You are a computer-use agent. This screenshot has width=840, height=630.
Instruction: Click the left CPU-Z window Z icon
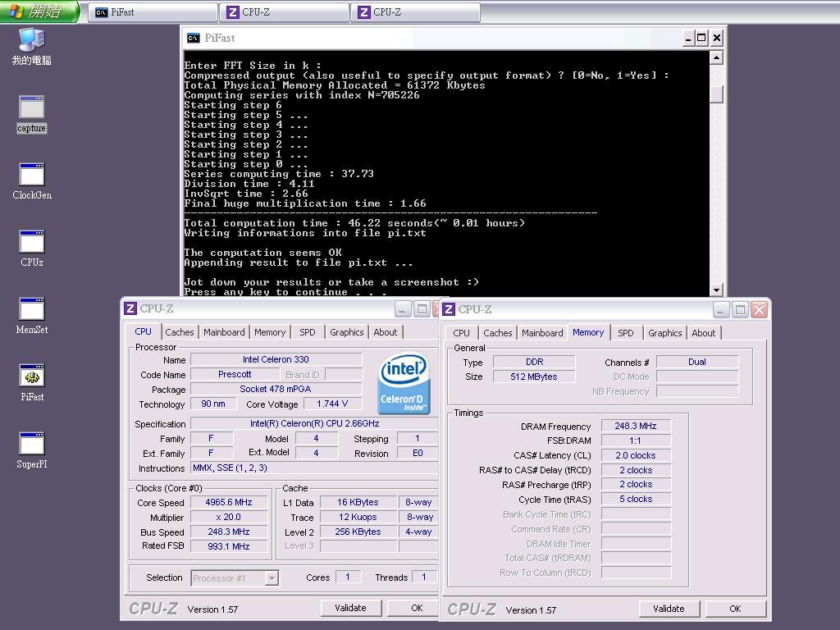(x=130, y=308)
